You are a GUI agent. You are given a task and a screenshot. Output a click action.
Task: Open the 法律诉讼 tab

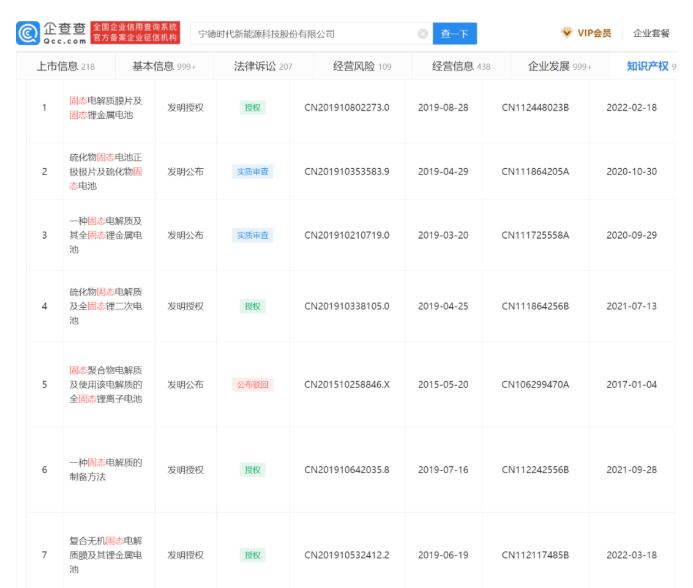262,66
